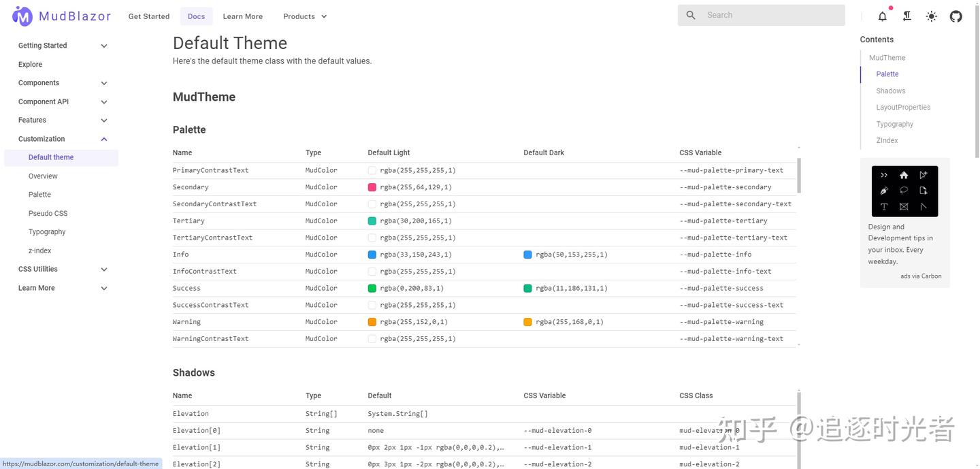
Task: Go to Typography in the Contents list
Action: [894, 124]
